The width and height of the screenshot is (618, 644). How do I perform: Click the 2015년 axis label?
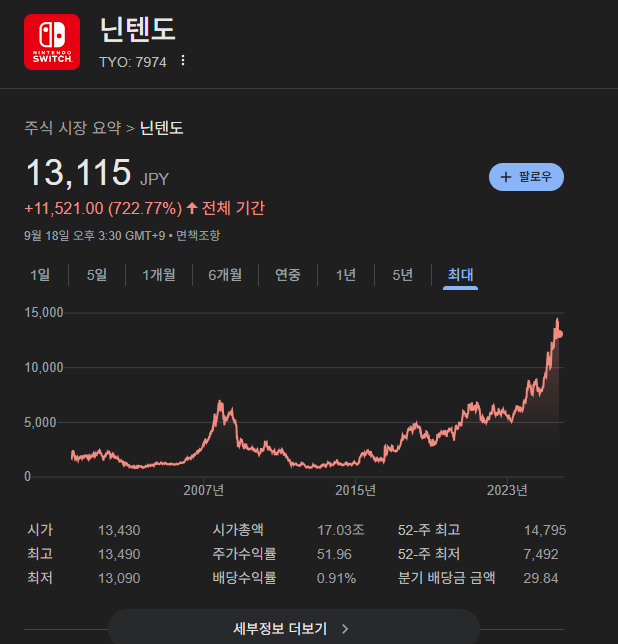(x=356, y=490)
